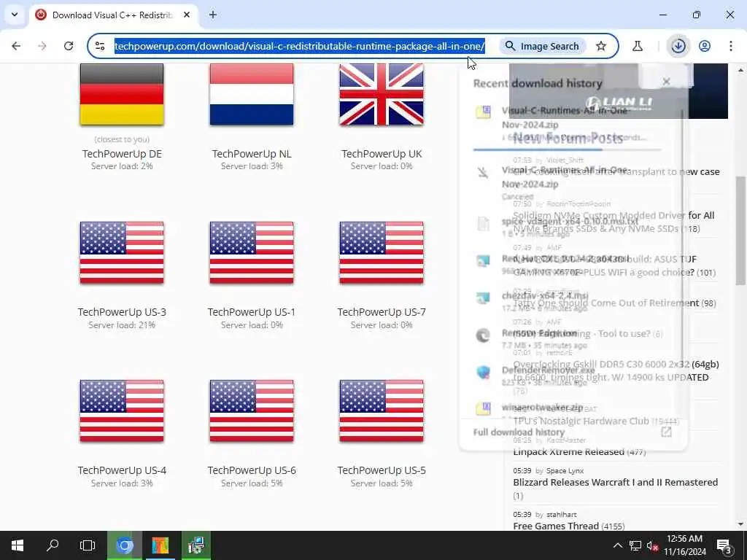Screen dimensions: 747x560
Task: Choose the TechPowerUp US-5 server flag
Action: tap(381, 411)
